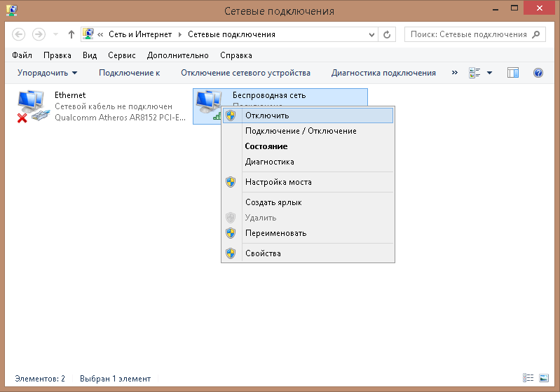Click Выбран 1 элемент status text
The height and width of the screenshot is (392, 560).
115,379
